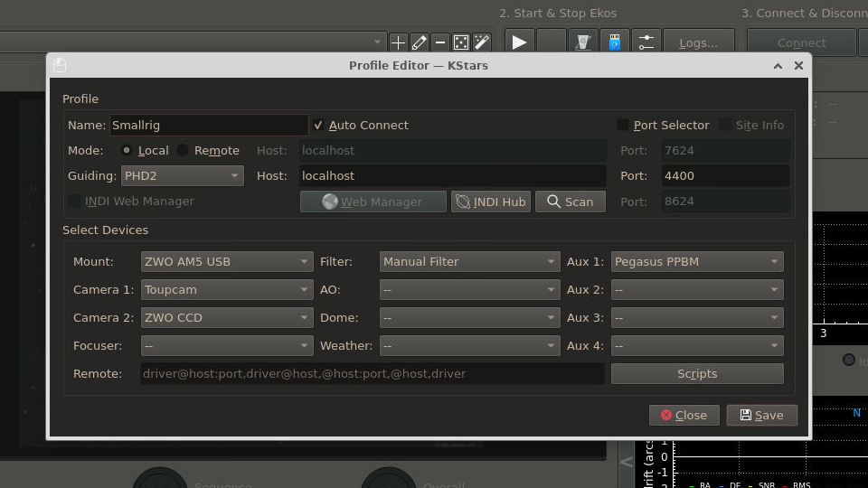Start Ekos with the play button

[x=519, y=42]
